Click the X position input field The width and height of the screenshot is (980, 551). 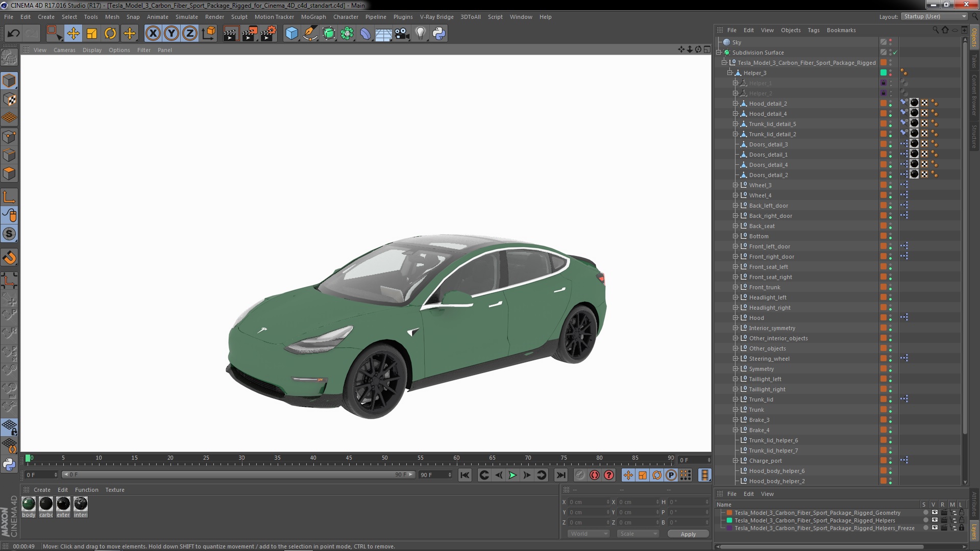588,502
